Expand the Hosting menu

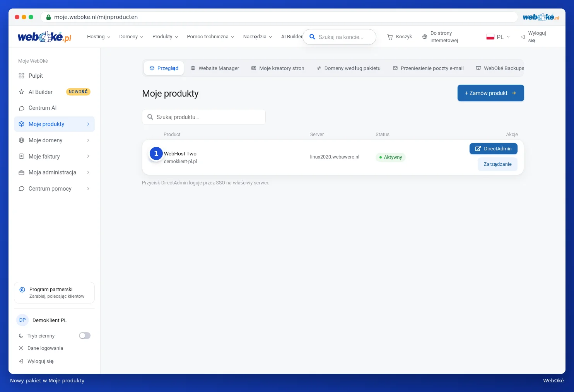coord(99,37)
